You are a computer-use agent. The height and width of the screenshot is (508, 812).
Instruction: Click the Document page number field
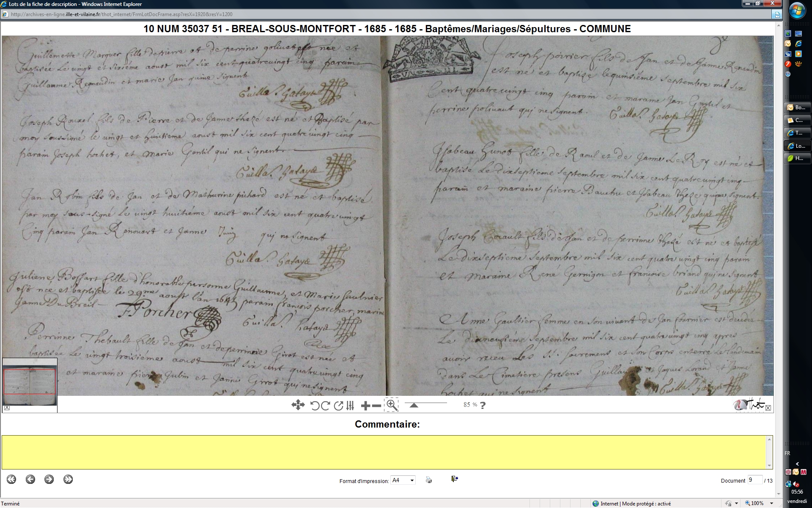754,480
